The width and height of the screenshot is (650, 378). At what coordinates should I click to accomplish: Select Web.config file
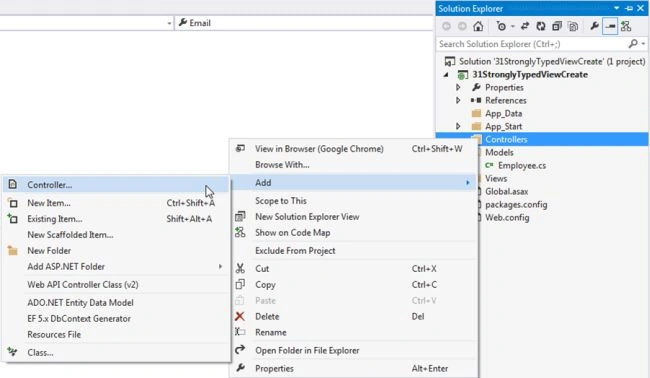click(507, 217)
